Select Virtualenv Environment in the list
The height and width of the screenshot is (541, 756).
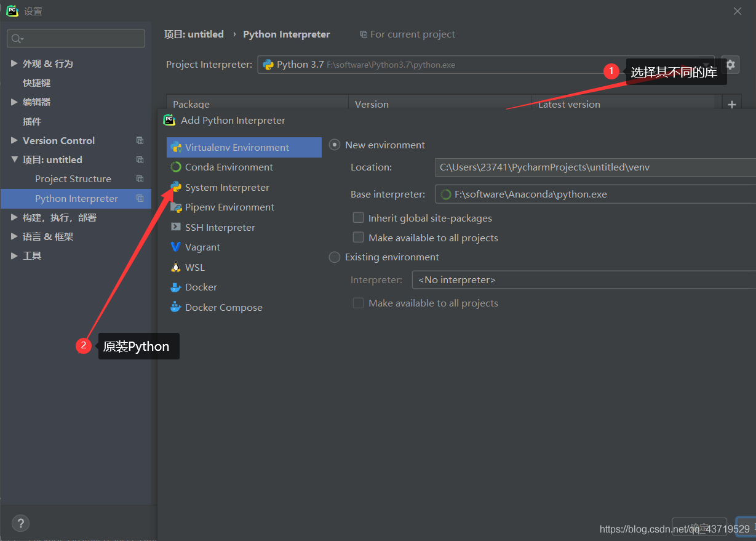point(244,147)
